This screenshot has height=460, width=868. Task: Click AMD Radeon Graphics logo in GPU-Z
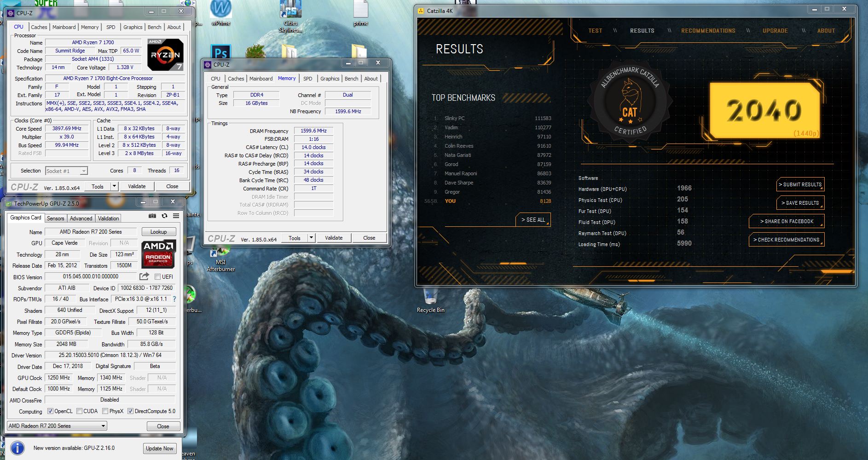[x=158, y=254]
